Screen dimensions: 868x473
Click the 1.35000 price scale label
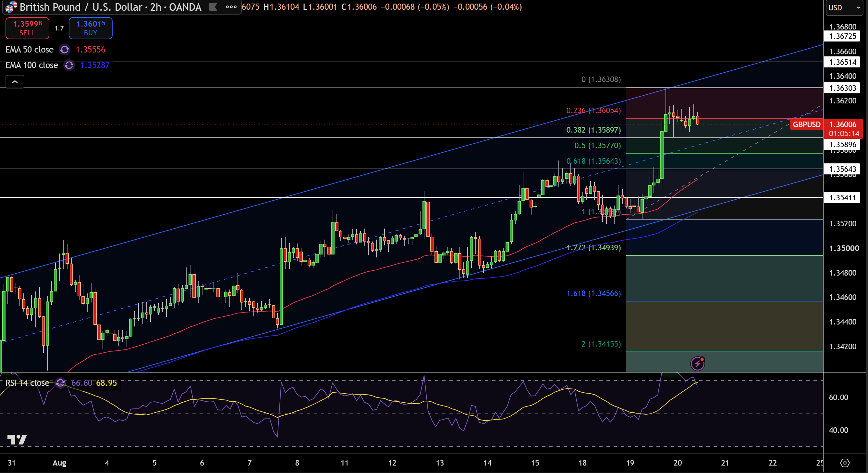[844, 248]
